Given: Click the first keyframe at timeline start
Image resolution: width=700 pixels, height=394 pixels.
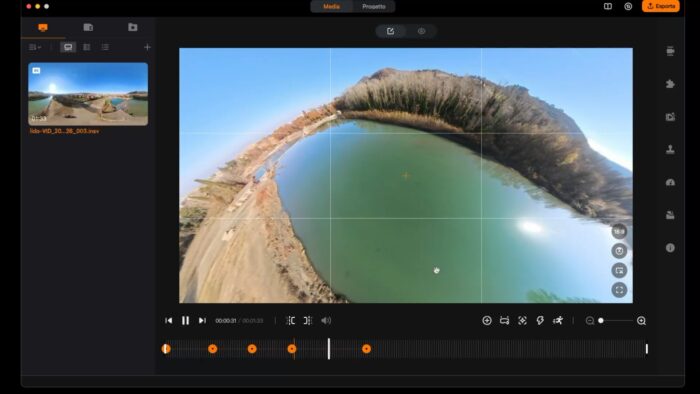Looking at the screenshot, I should pyautogui.click(x=166, y=349).
